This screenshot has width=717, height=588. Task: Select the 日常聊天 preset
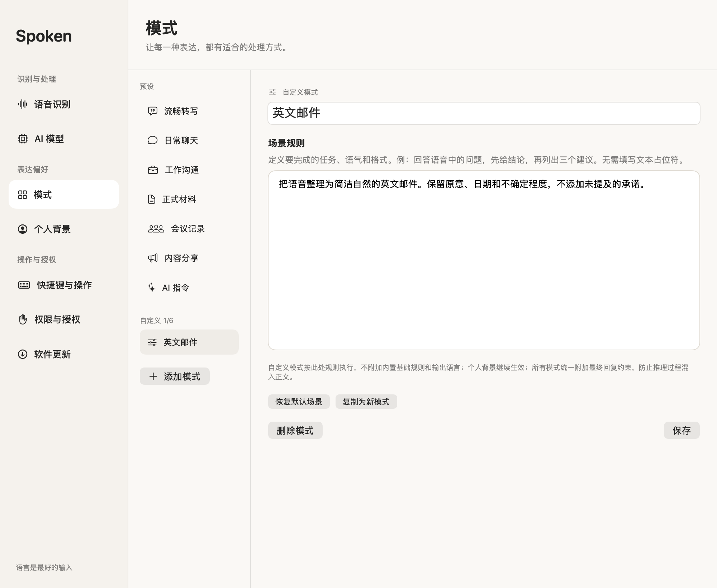pos(189,141)
